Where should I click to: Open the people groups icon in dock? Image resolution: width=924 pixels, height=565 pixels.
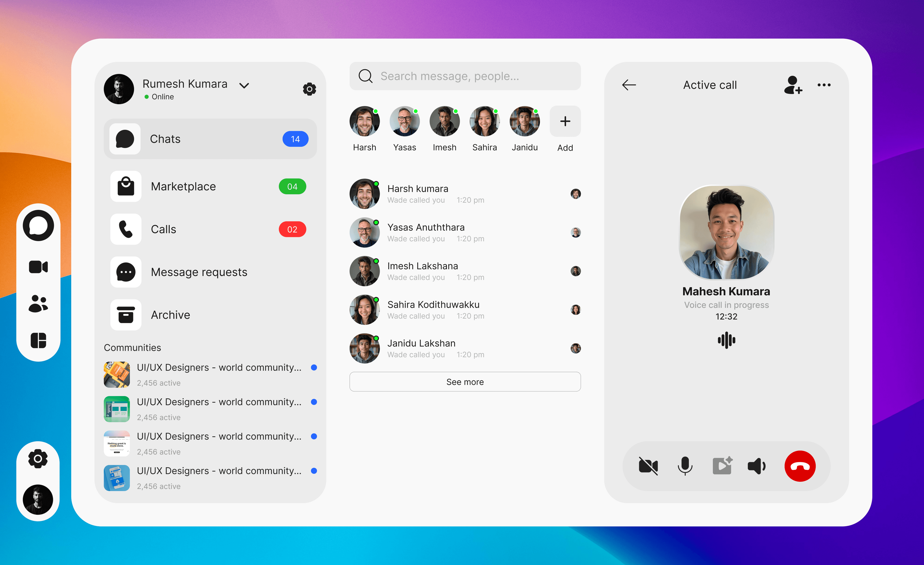pyautogui.click(x=38, y=304)
